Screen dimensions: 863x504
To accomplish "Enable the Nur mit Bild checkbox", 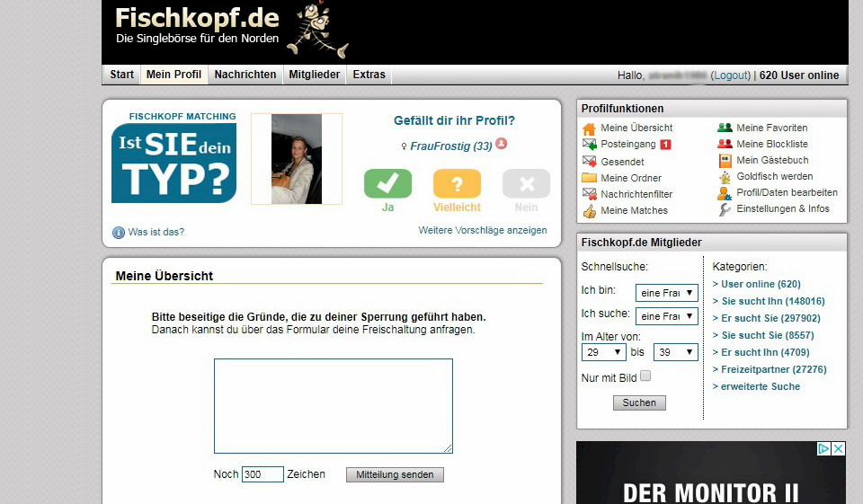I will (x=645, y=377).
